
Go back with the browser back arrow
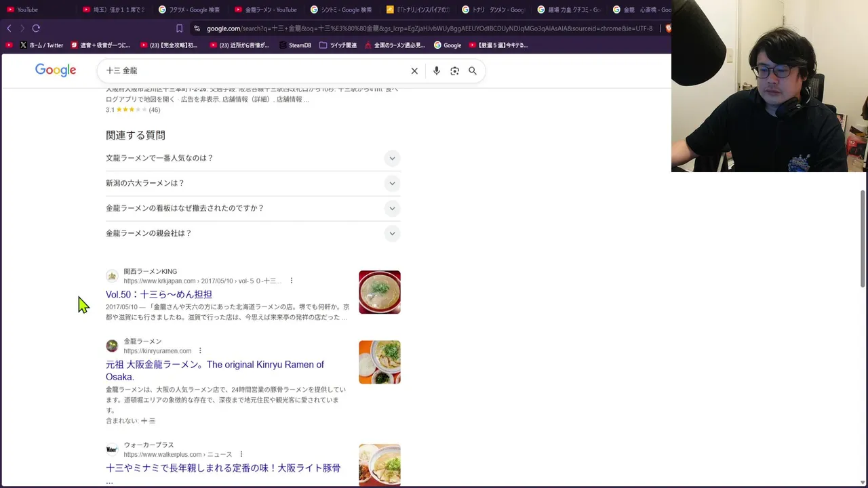tap(9, 28)
